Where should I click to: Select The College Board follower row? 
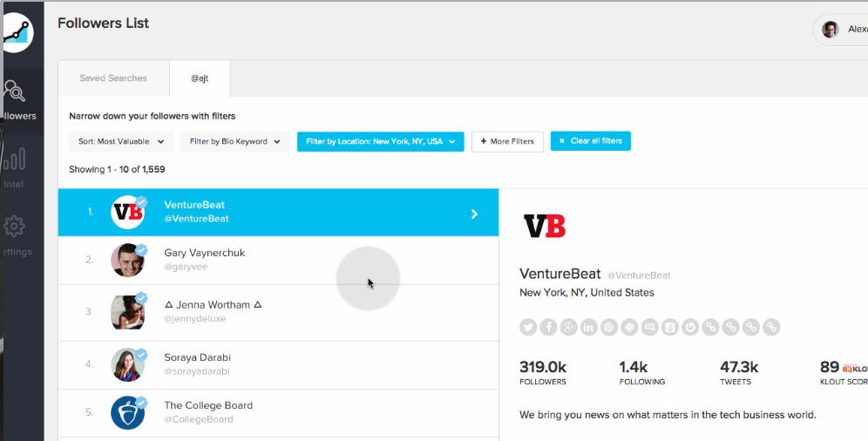[x=279, y=413]
